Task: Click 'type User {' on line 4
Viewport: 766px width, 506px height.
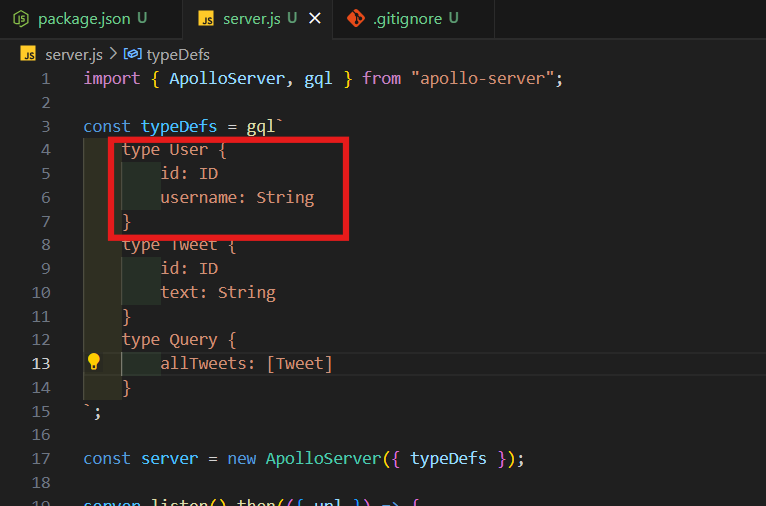Action: pyautogui.click(x=174, y=150)
